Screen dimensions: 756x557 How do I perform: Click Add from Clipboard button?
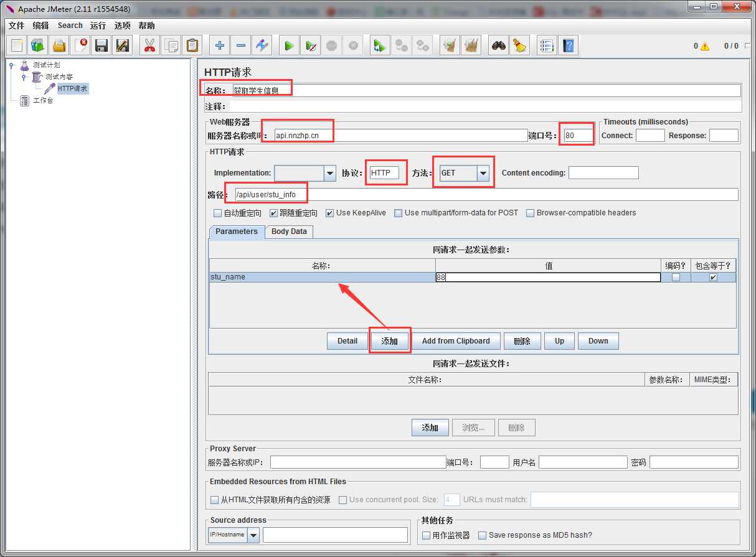pos(456,341)
